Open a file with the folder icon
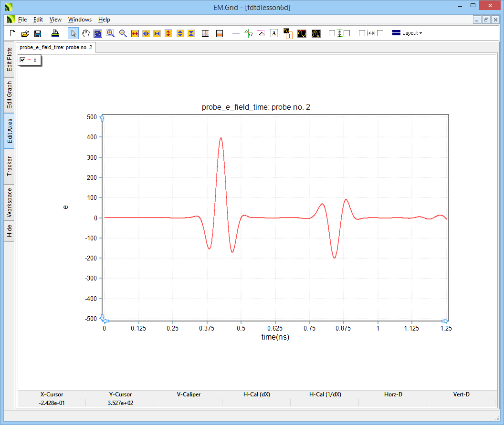The width and height of the screenshot is (504, 425). (x=25, y=33)
